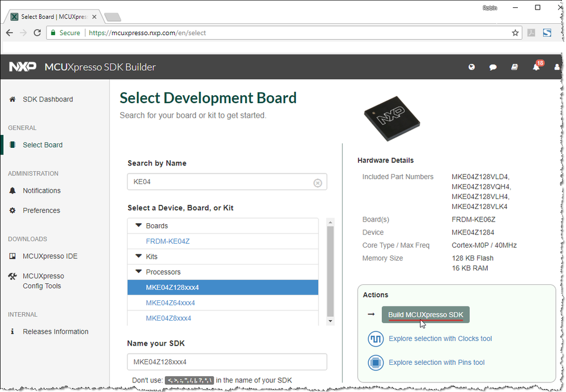Open Preferences in sidebar
Image resolution: width=566 pixels, height=392 pixels.
[x=41, y=210]
